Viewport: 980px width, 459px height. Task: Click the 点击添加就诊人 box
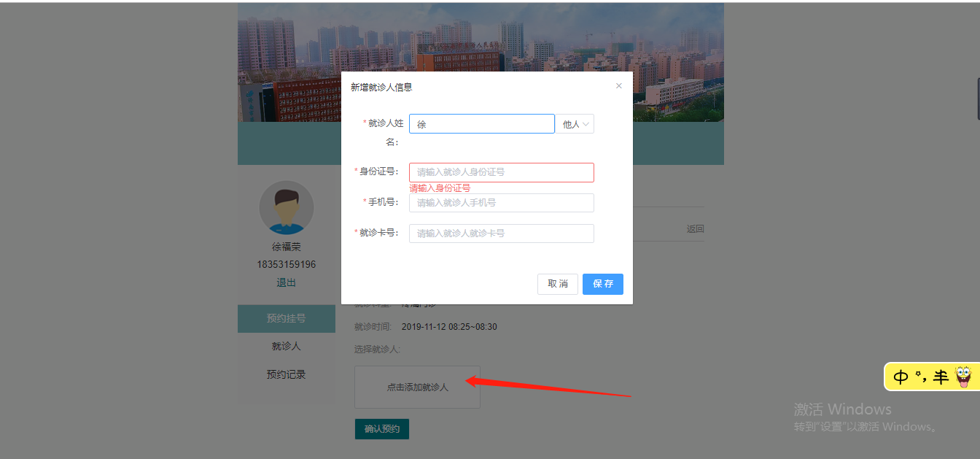coord(417,387)
